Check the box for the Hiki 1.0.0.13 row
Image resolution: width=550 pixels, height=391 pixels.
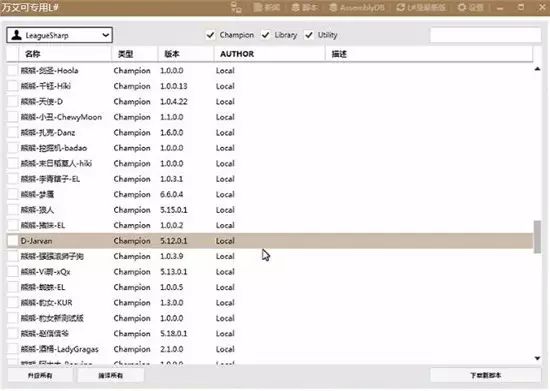(x=13, y=86)
